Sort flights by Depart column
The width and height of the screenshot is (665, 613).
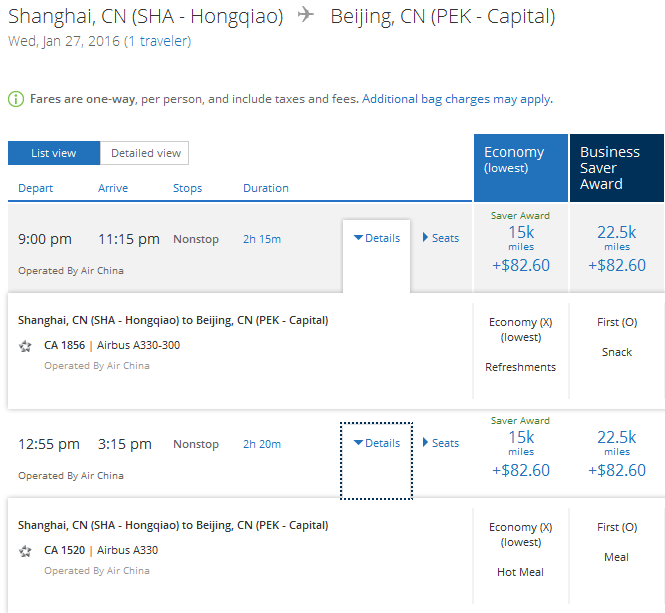(x=36, y=188)
